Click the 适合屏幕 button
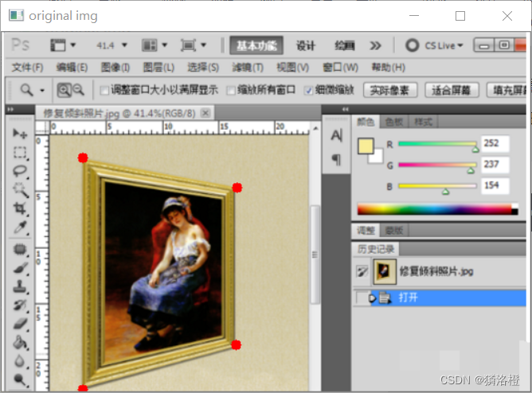This screenshot has height=393, width=532. point(452,90)
